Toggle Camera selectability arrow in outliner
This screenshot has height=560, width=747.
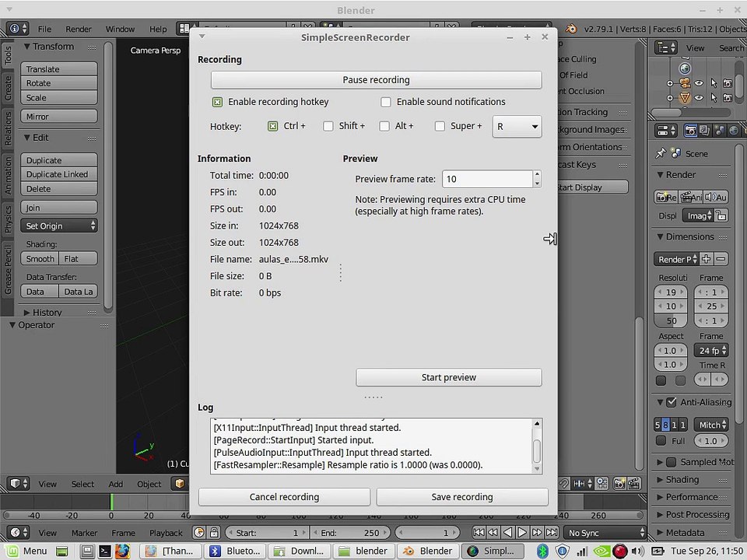click(714, 83)
